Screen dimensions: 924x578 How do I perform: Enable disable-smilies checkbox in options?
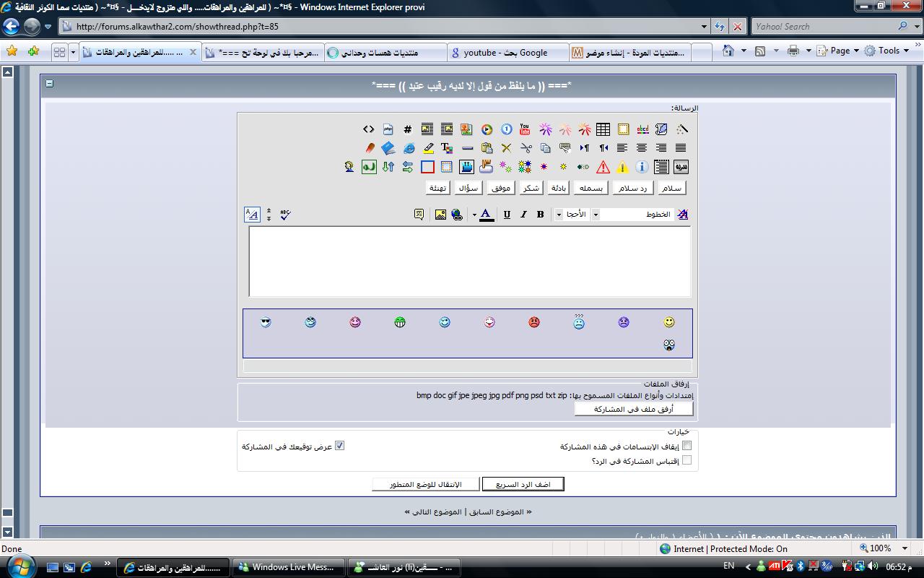coord(687,446)
